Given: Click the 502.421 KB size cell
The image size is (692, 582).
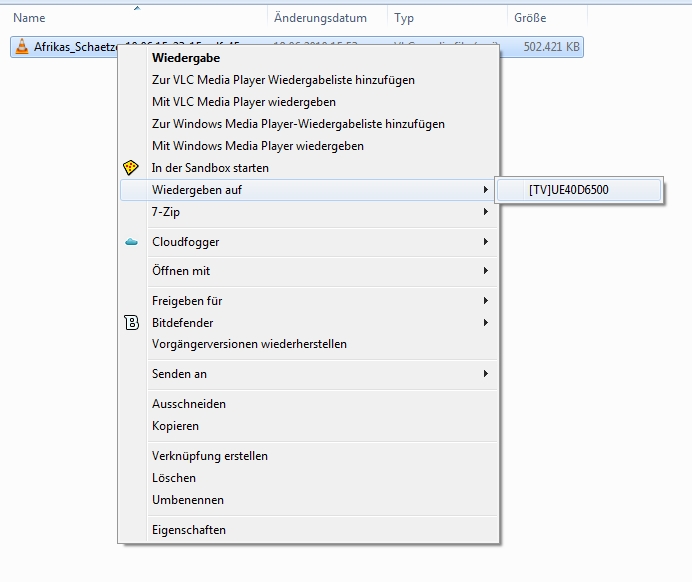Looking at the screenshot, I should (551, 47).
